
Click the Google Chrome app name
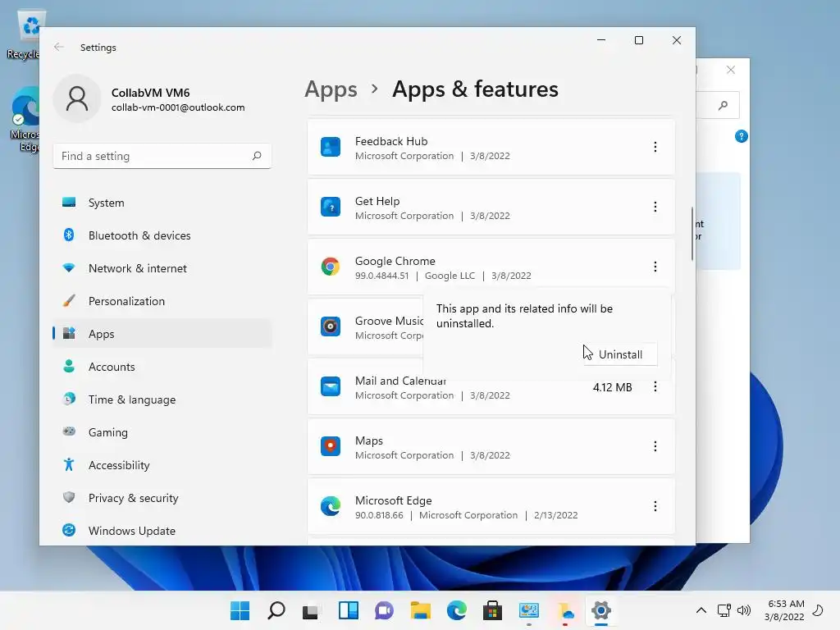395,261
